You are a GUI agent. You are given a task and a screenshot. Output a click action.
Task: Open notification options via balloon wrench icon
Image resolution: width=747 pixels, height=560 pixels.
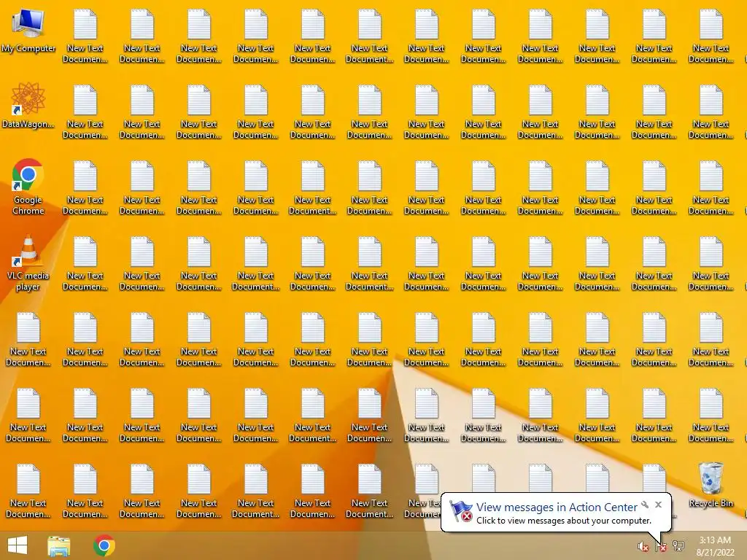[x=645, y=505]
